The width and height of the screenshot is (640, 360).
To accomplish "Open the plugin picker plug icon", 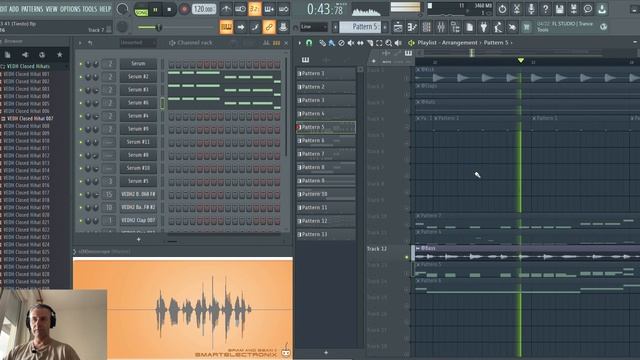I will click(484, 27).
